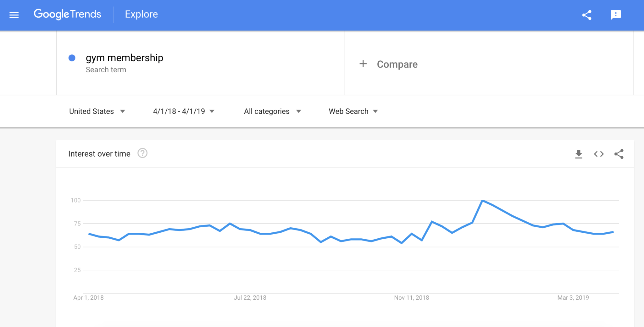Click the Google Trends logo

coord(67,14)
